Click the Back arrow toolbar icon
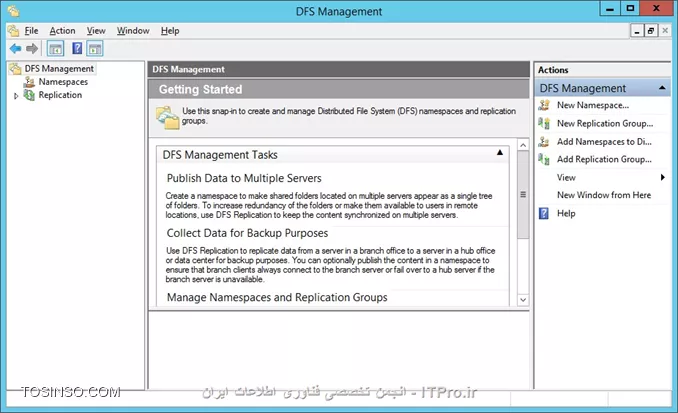678x413 pixels. 16,48
